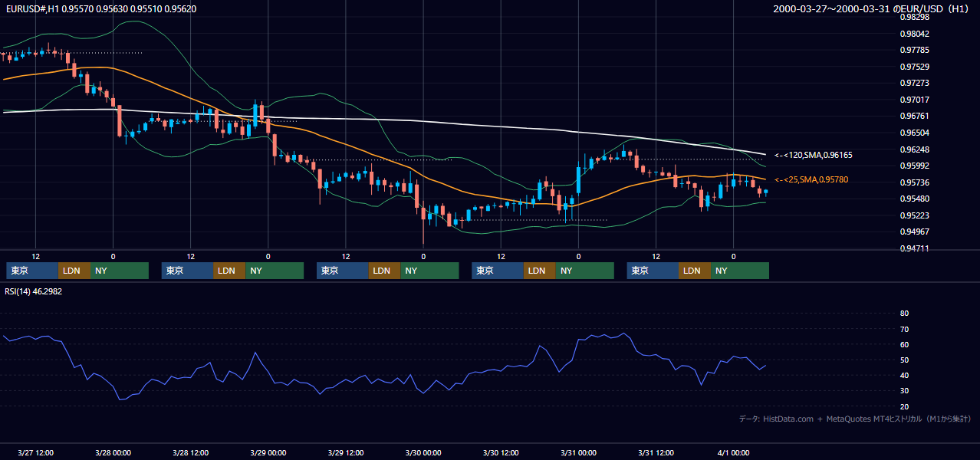Click price axis value 0.96504

(x=915, y=133)
